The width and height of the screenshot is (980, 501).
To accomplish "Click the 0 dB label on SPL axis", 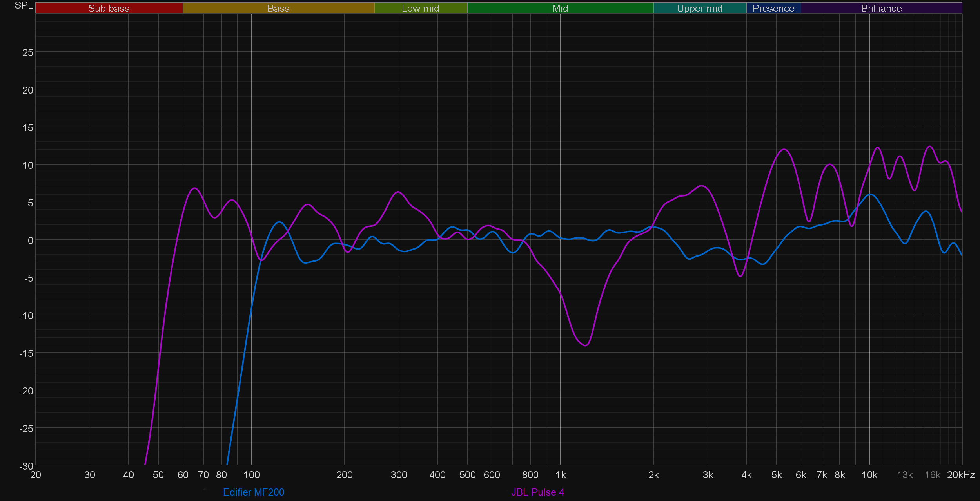I will click(30, 241).
